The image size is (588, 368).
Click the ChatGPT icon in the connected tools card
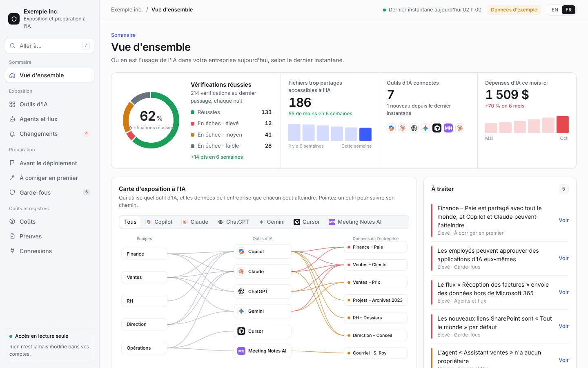(414, 128)
